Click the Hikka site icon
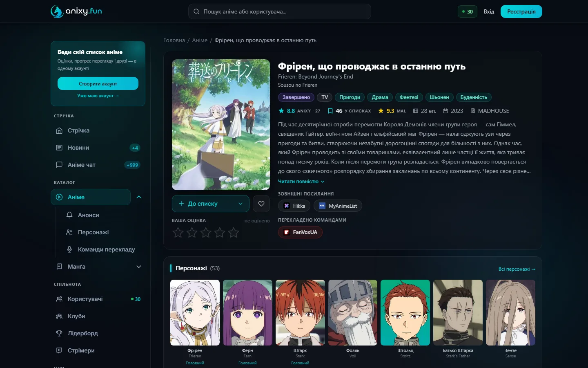This screenshot has height=368, width=588. pos(287,206)
